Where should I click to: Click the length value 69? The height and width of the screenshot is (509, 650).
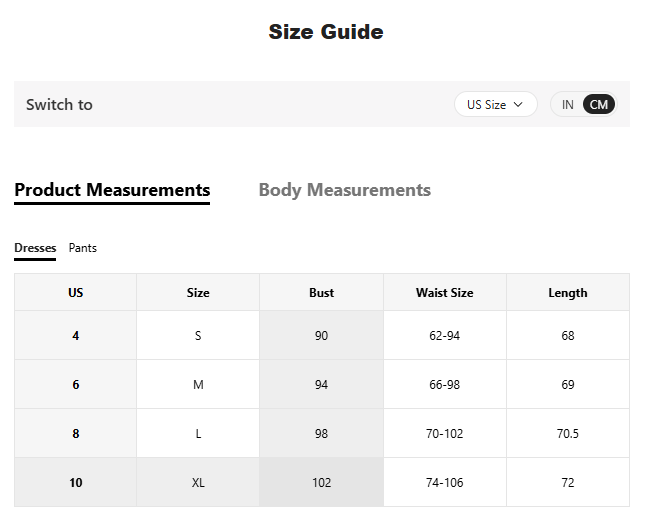click(568, 385)
